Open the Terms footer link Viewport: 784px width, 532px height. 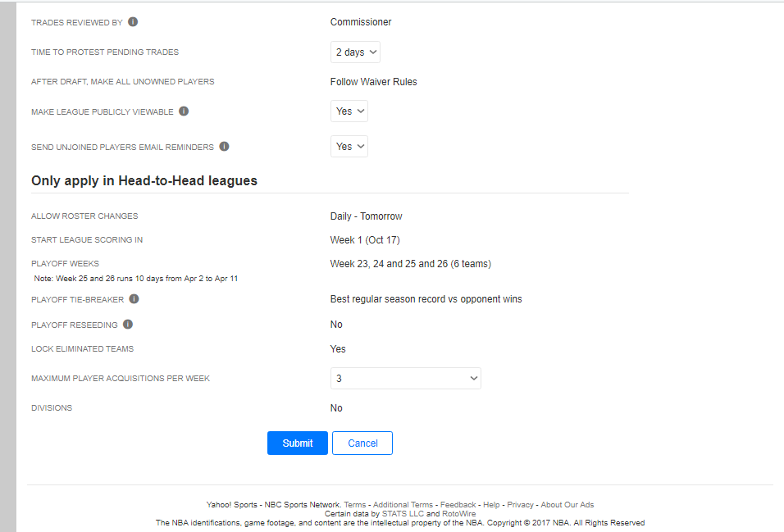pos(355,505)
